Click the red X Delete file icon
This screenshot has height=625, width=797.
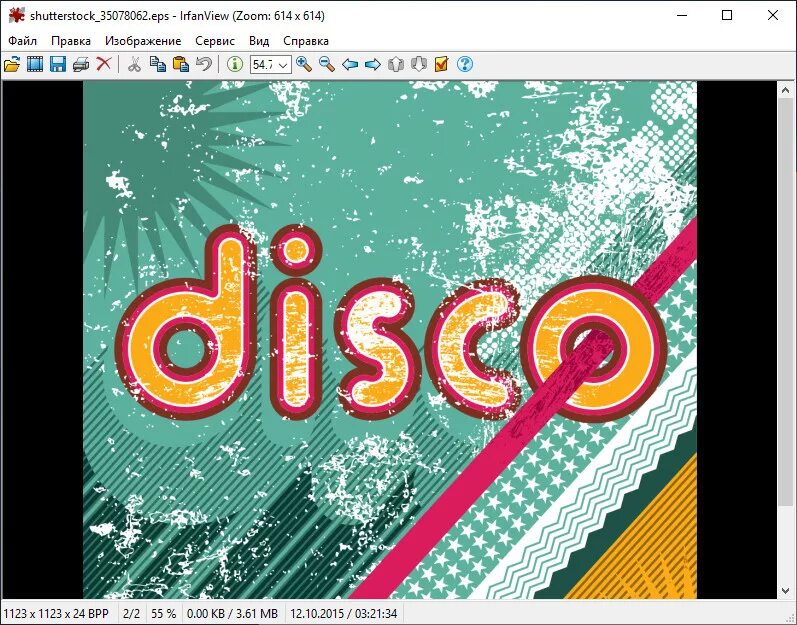coord(104,64)
